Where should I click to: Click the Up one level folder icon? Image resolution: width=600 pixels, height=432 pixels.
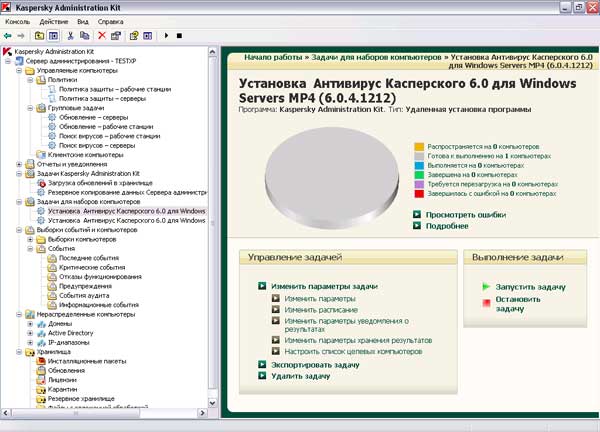coord(39,35)
